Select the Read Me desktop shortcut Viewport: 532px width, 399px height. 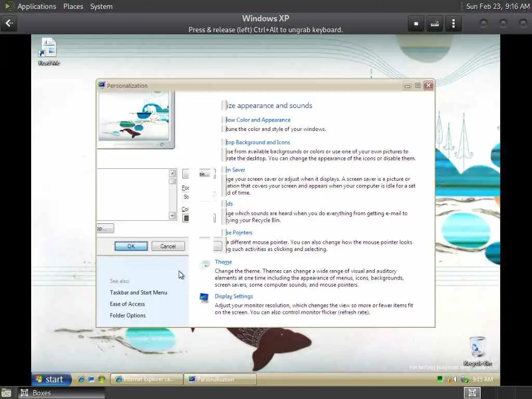click(x=49, y=51)
